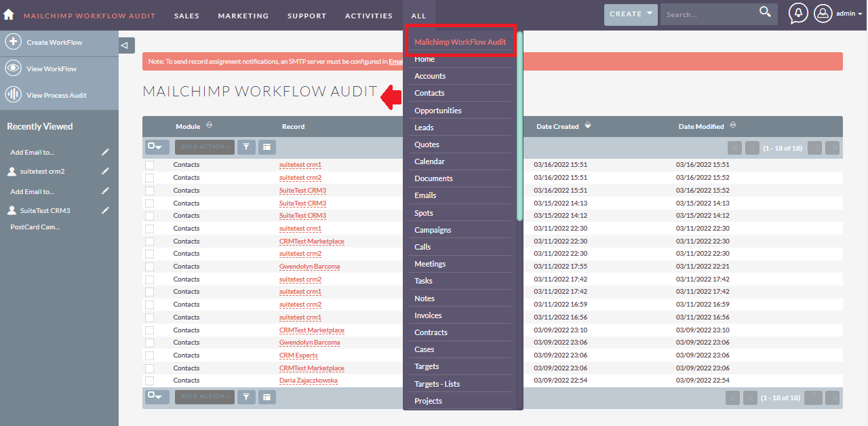Click pencil icon next to suitetest crm2
Viewport: 868px width, 426px height.
[105, 171]
